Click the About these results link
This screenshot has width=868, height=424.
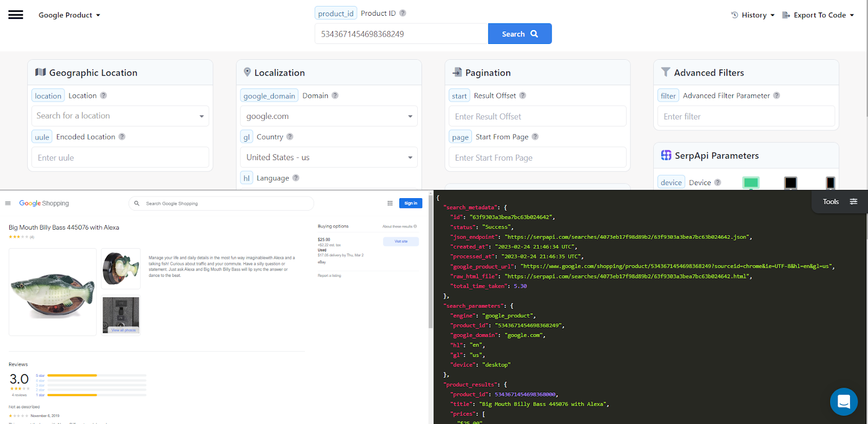(399, 226)
